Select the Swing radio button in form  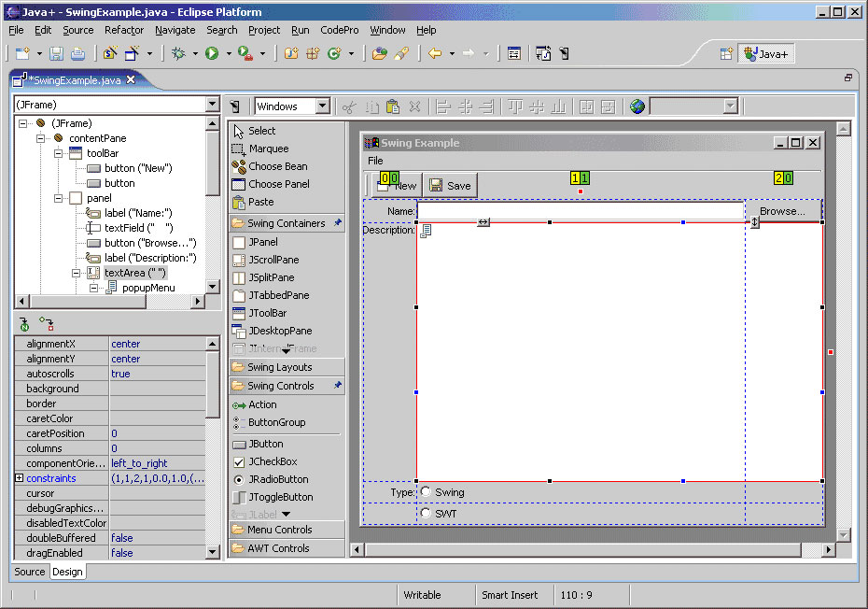[426, 491]
